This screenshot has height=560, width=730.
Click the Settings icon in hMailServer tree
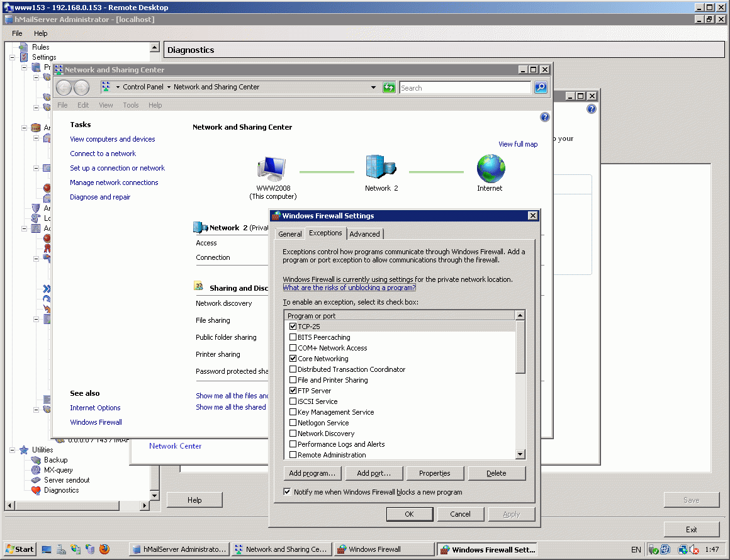click(x=24, y=57)
